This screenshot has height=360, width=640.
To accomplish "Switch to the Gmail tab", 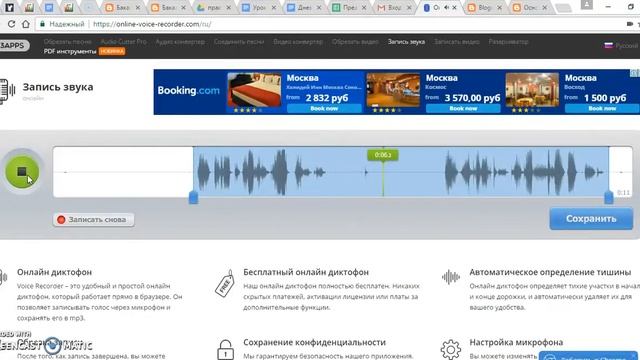I will coord(394,7).
